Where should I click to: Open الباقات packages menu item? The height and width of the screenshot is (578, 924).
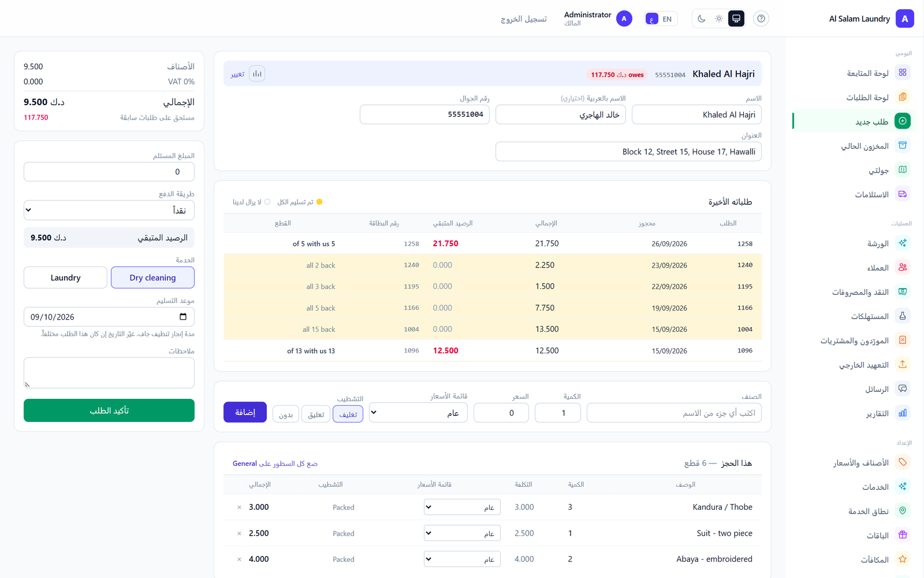[x=854, y=535]
